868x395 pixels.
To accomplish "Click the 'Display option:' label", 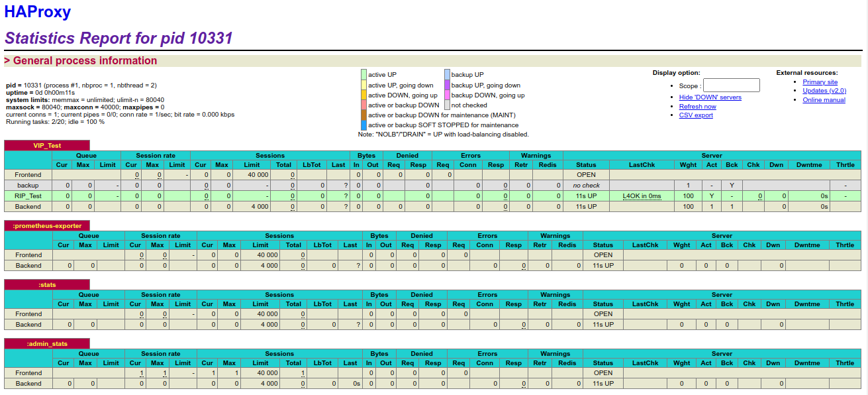I will coord(676,73).
